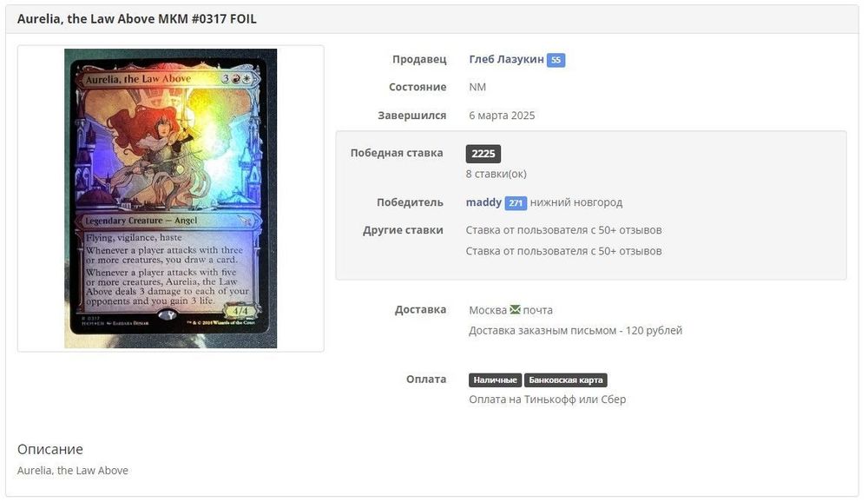Click the first other-bid entry text
868x502 pixels.
[563, 230]
